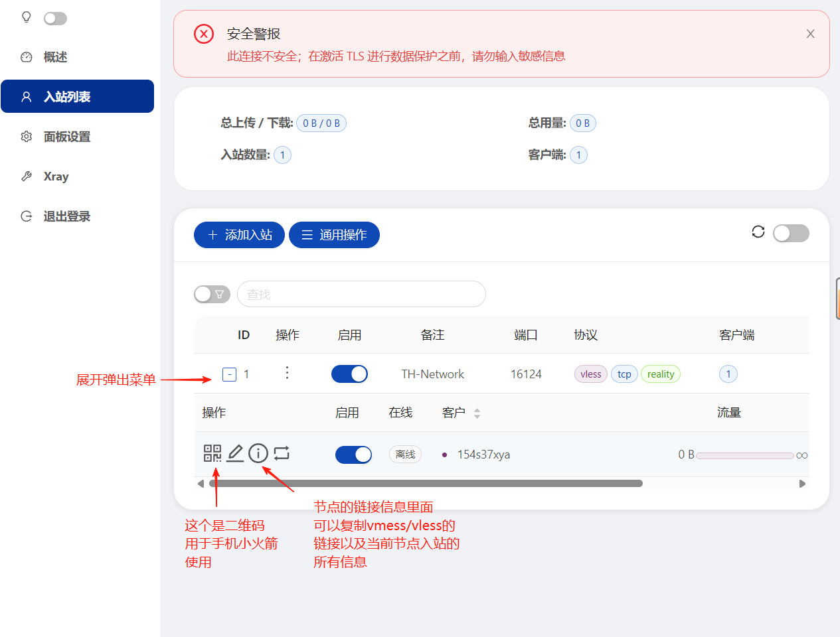
Task: Sort clients by 客户 column arrows
Action: pyautogui.click(x=477, y=413)
